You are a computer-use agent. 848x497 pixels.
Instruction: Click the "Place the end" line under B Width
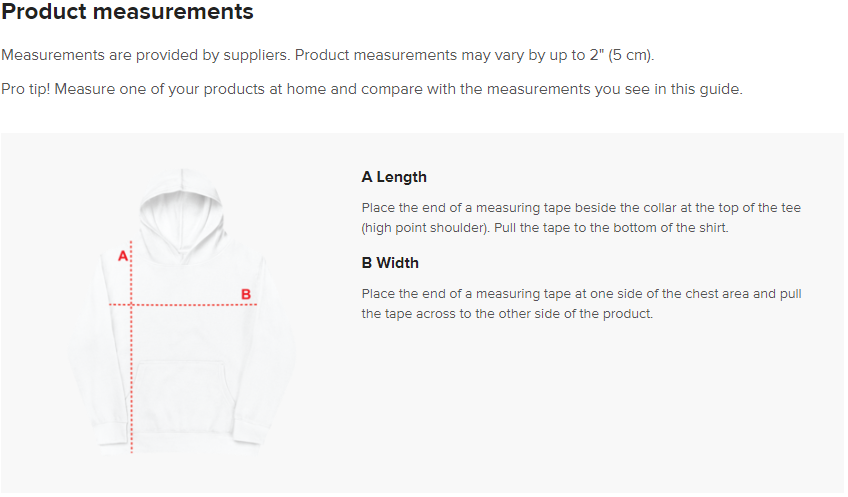point(580,294)
